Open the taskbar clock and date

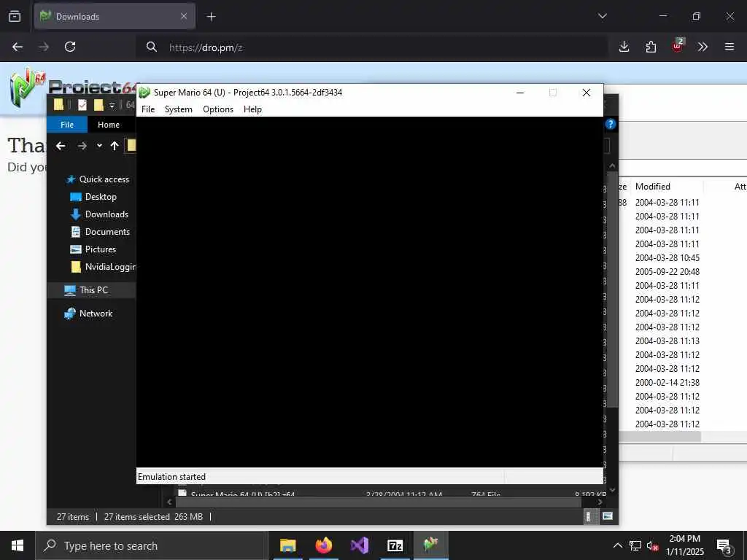point(684,545)
